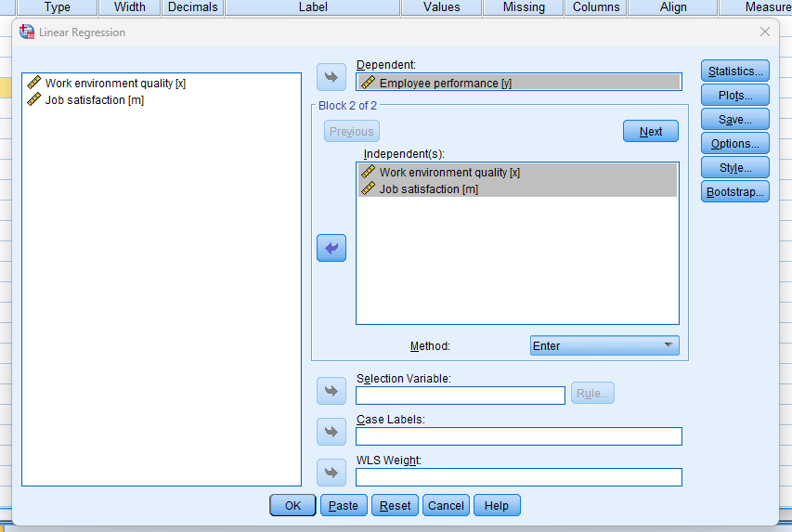Click the Align column header
792x532 pixels.
click(x=673, y=7)
